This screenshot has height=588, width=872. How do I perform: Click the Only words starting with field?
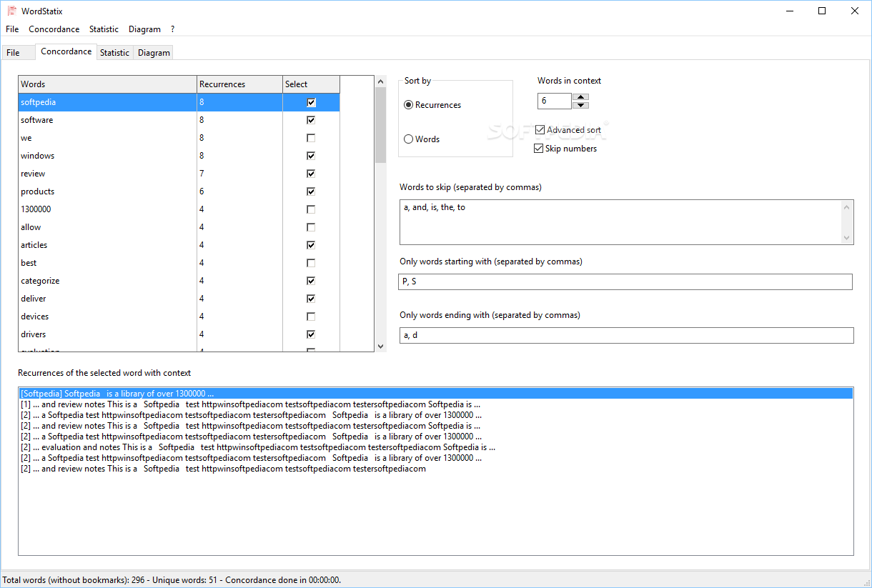[x=625, y=281]
